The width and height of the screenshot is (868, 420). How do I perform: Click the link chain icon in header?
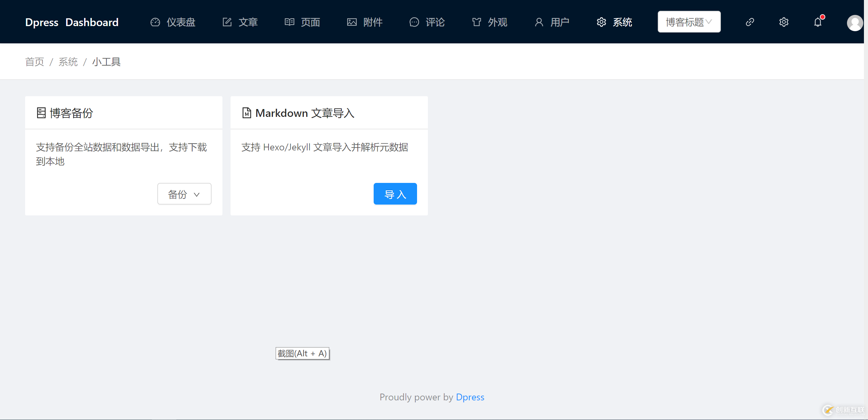[750, 22]
